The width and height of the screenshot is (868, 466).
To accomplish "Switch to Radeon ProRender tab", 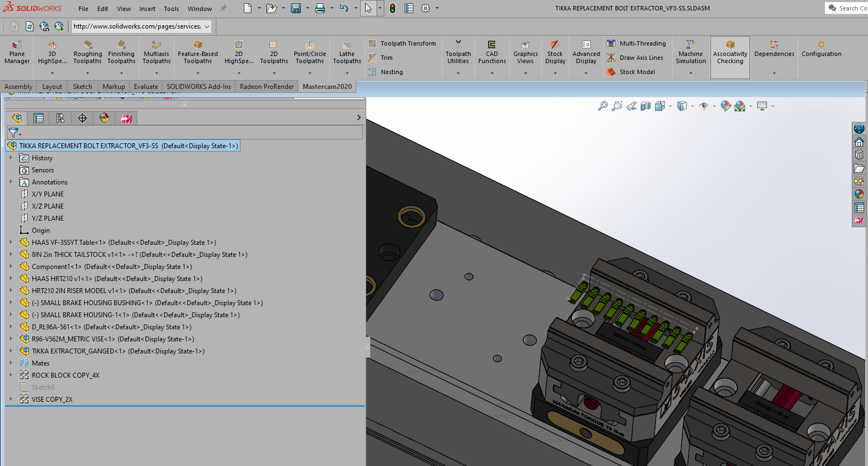I will [267, 87].
